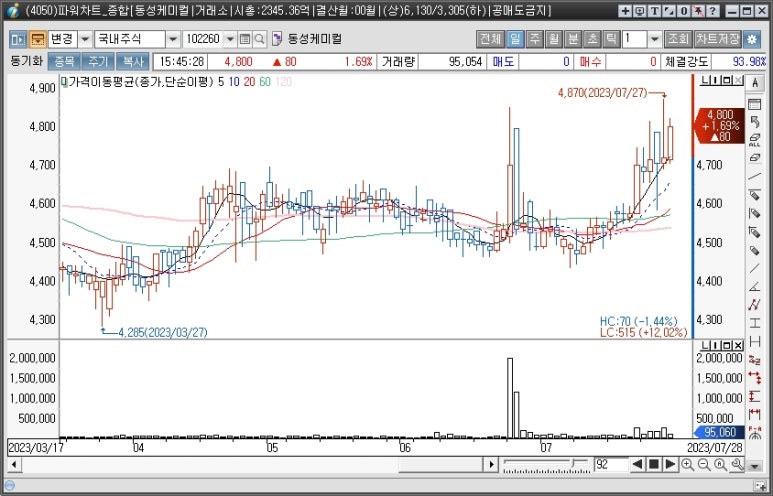Click the 주기 sync button

[98, 62]
